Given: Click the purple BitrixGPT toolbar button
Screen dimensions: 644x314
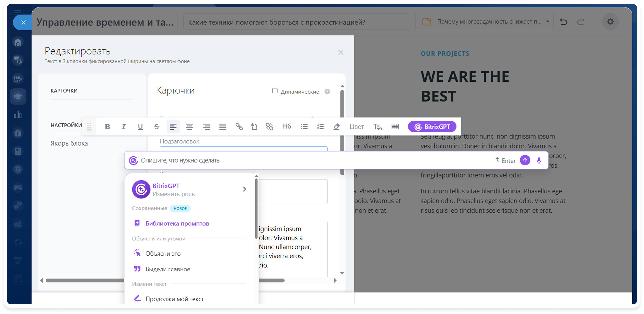Looking at the screenshot, I should tap(432, 127).
